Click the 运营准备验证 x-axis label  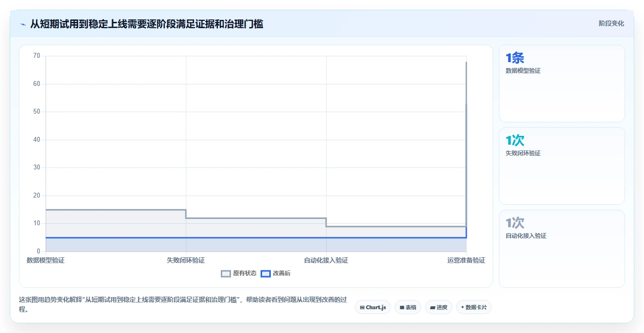(466, 260)
